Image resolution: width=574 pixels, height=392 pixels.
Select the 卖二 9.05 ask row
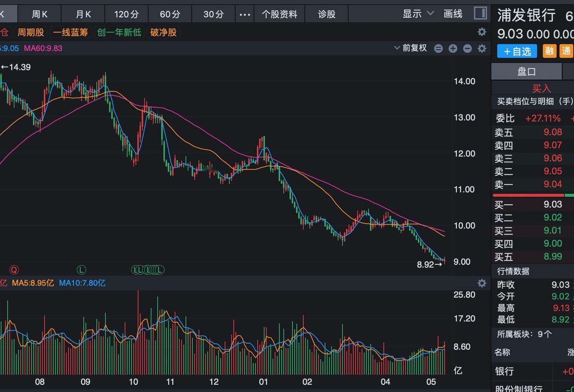[x=533, y=171]
